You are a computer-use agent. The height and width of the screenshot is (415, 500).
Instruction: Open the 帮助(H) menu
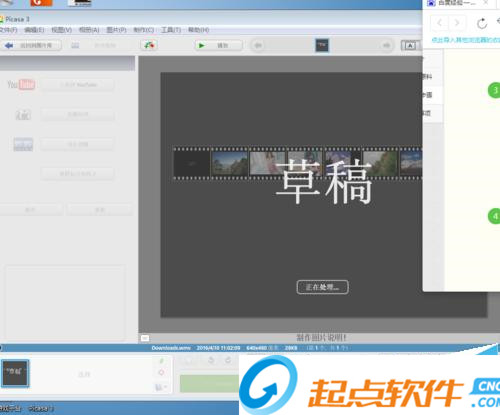pyautogui.click(x=198, y=30)
